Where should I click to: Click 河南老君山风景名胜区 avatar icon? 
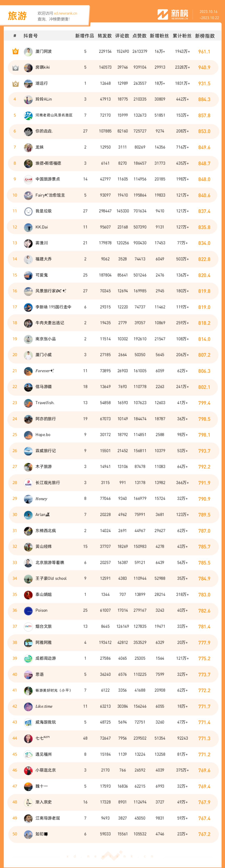pyautogui.click(x=28, y=115)
